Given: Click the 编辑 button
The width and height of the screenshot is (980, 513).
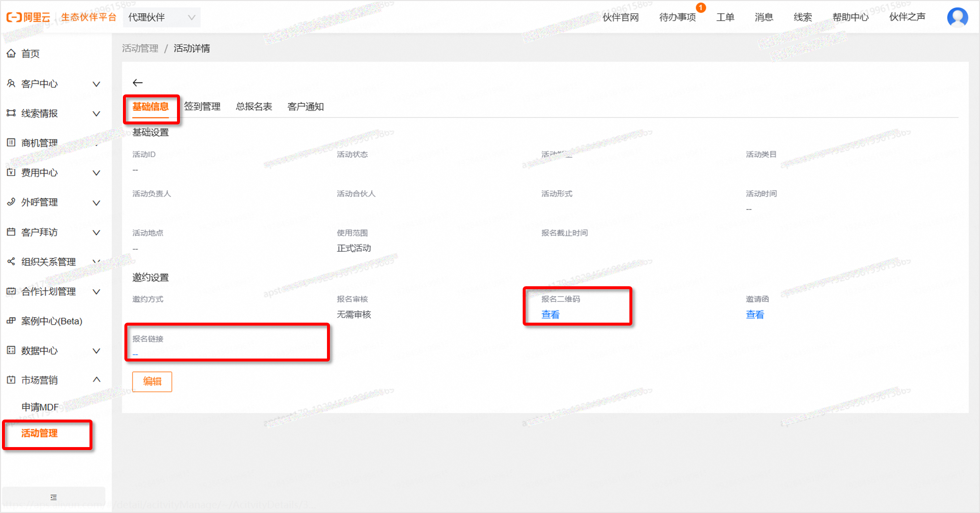Looking at the screenshot, I should pos(152,382).
